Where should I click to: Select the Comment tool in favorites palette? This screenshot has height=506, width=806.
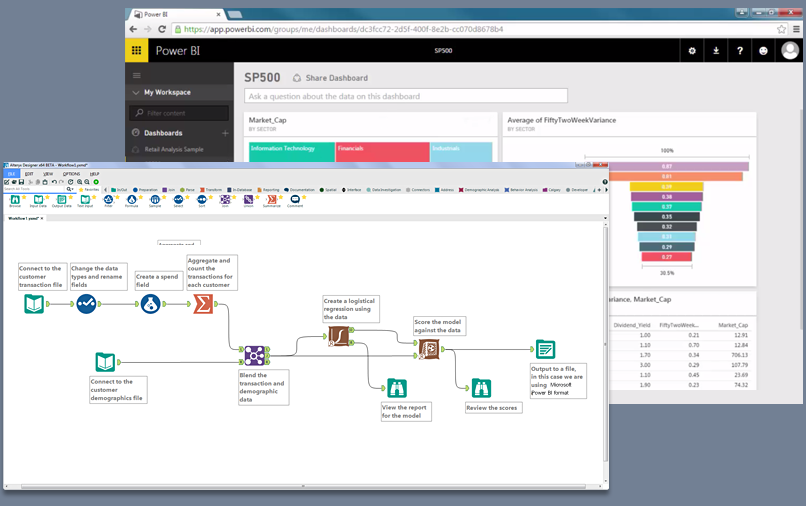tap(295, 200)
